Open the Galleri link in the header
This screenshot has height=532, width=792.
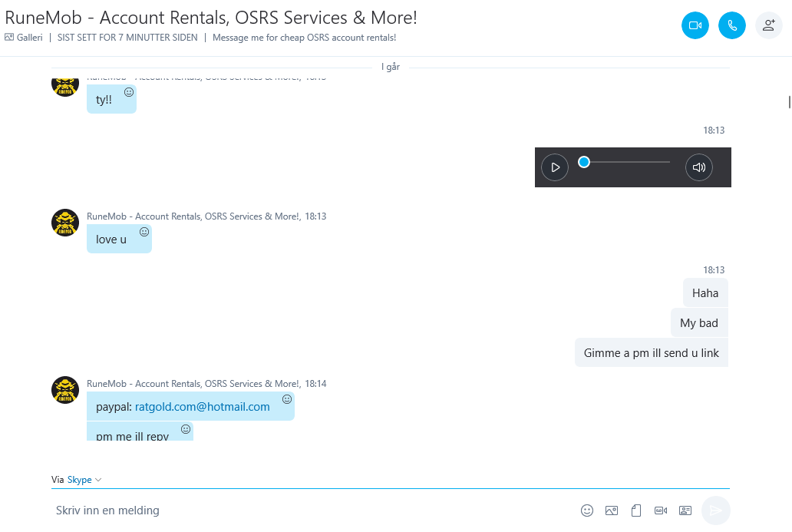(24, 38)
